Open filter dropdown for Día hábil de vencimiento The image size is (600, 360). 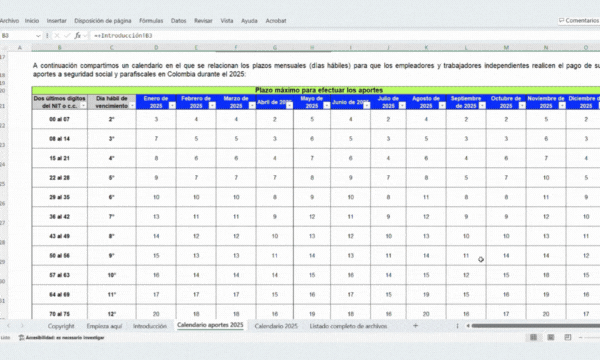point(132,106)
